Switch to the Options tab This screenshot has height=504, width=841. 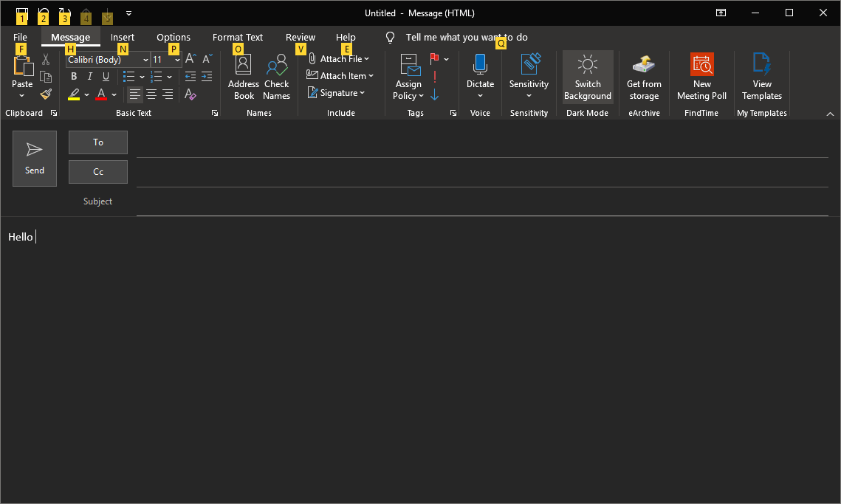(x=174, y=37)
